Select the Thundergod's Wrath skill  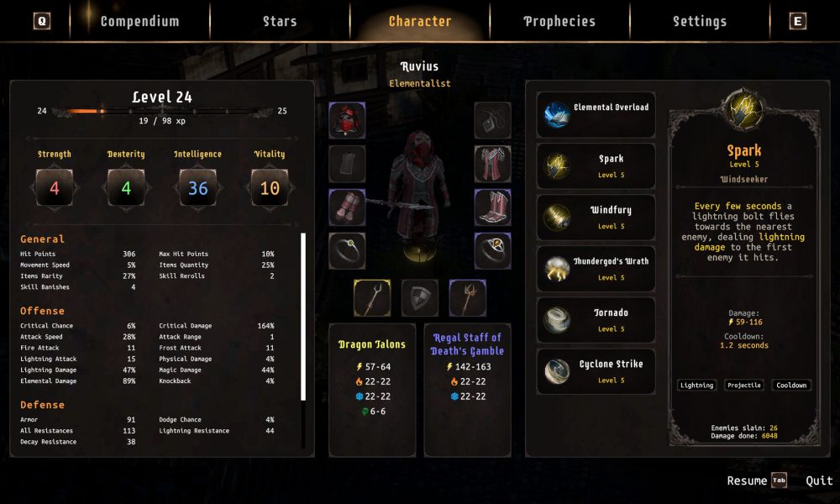click(596, 269)
